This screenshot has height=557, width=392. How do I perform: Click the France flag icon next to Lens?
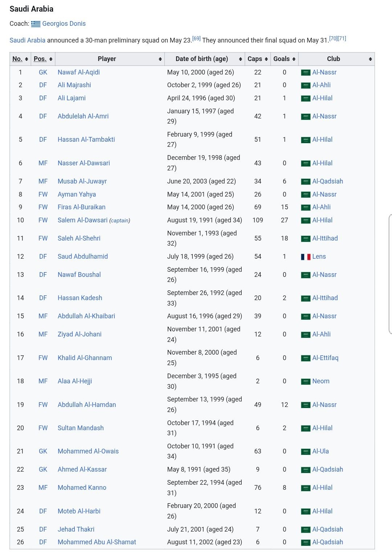[306, 257]
